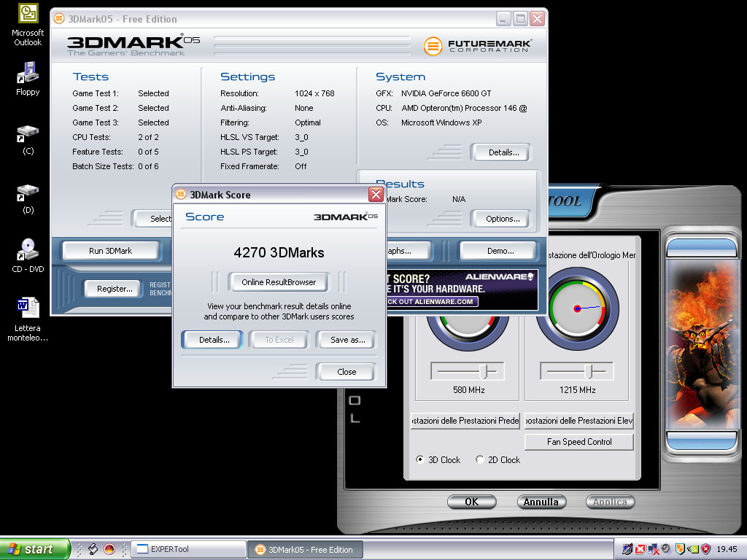Click the L-shaped icon left of EXPERTool panel
The image size is (747, 560).
coord(355,419)
